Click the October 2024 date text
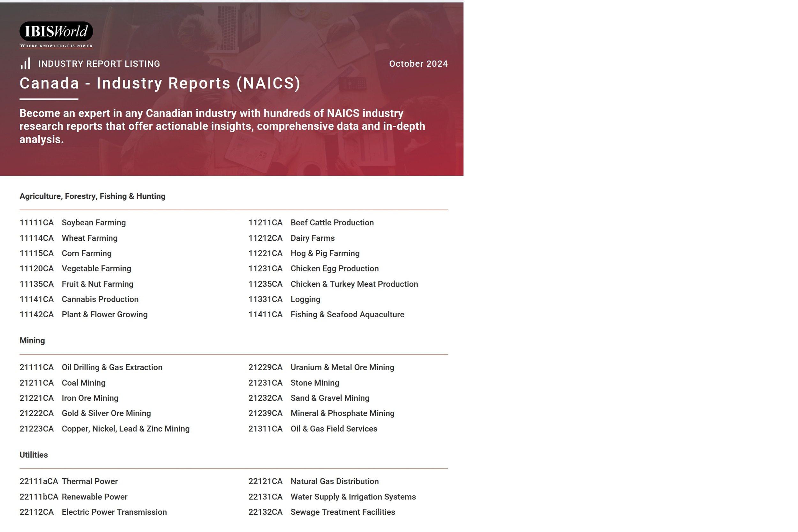The image size is (798, 532). (x=418, y=64)
